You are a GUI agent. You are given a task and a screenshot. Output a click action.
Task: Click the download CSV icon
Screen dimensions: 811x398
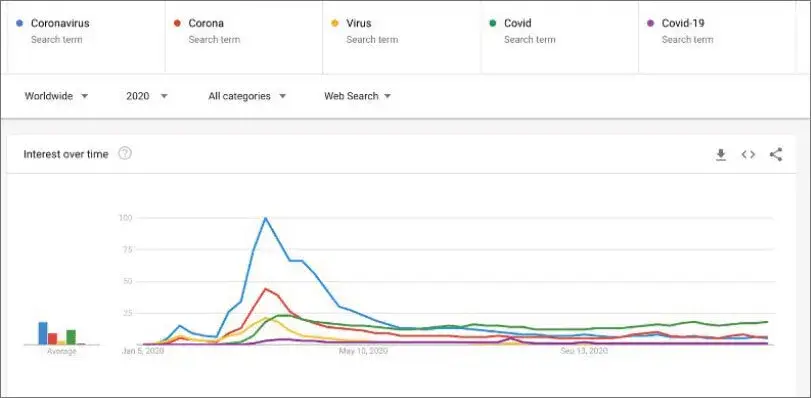point(721,155)
